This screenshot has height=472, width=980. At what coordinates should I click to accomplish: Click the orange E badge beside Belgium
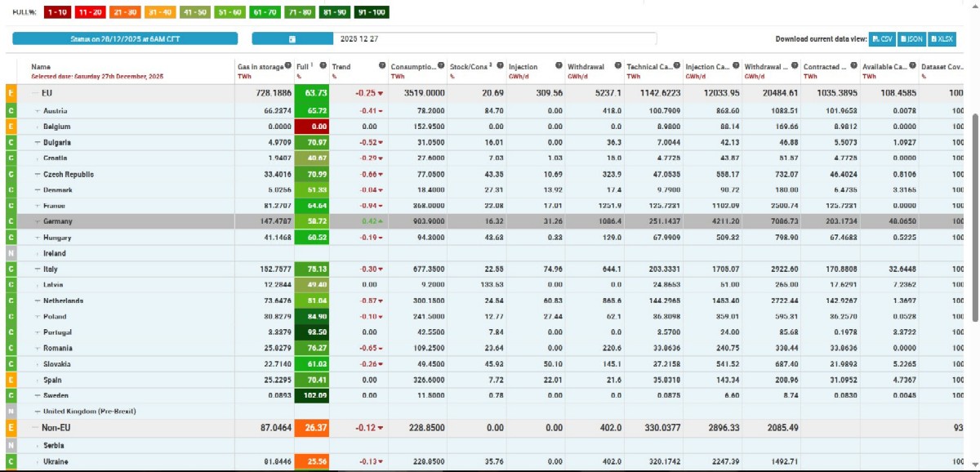point(11,127)
